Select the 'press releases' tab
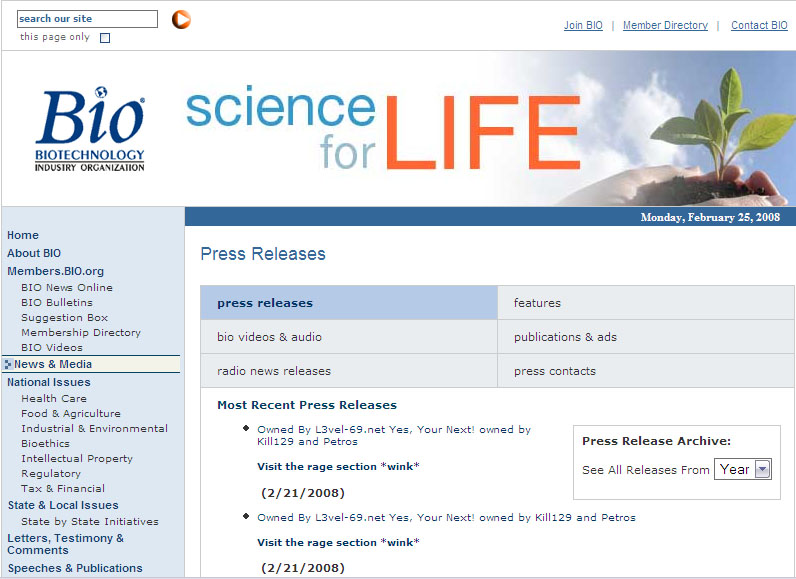This screenshot has width=796, height=579. [x=349, y=303]
